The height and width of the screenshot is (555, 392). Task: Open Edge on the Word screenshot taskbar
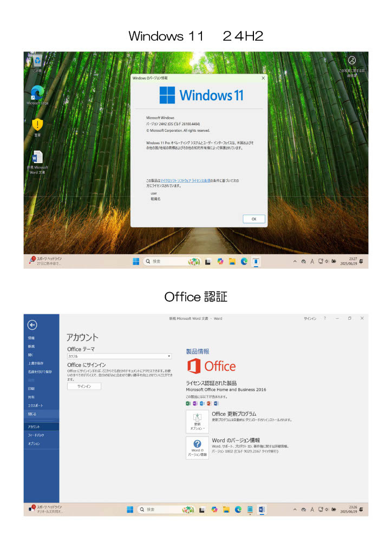(238, 509)
